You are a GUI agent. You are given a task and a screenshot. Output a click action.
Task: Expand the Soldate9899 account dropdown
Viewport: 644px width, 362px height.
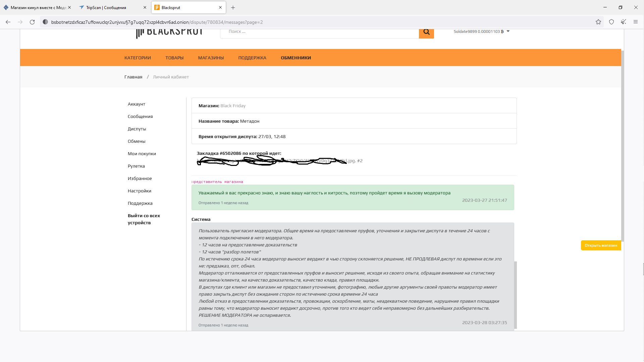482,32
